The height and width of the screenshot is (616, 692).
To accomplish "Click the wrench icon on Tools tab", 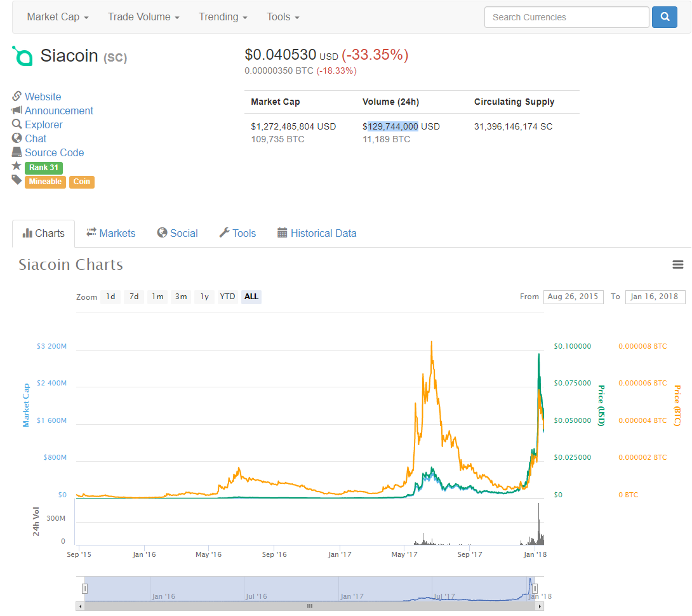I will click(x=224, y=232).
